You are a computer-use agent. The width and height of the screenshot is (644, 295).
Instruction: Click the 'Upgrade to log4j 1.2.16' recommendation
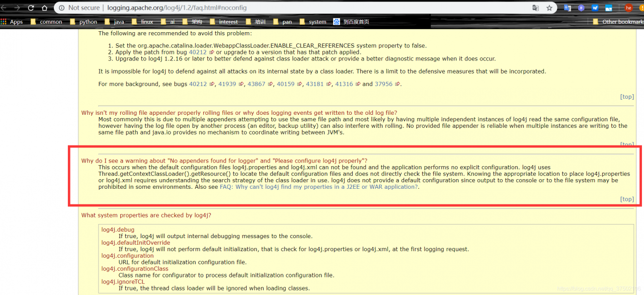point(305,59)
